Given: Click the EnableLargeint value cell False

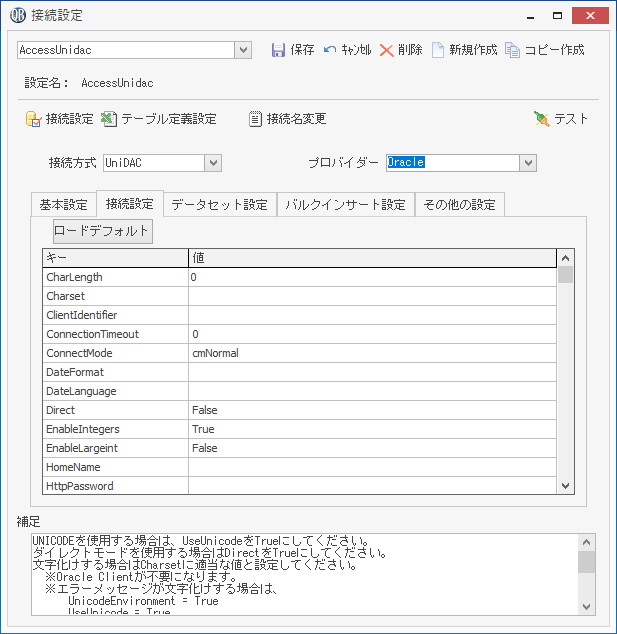Looking at the screenshot, I should click(x=372, y=448).
